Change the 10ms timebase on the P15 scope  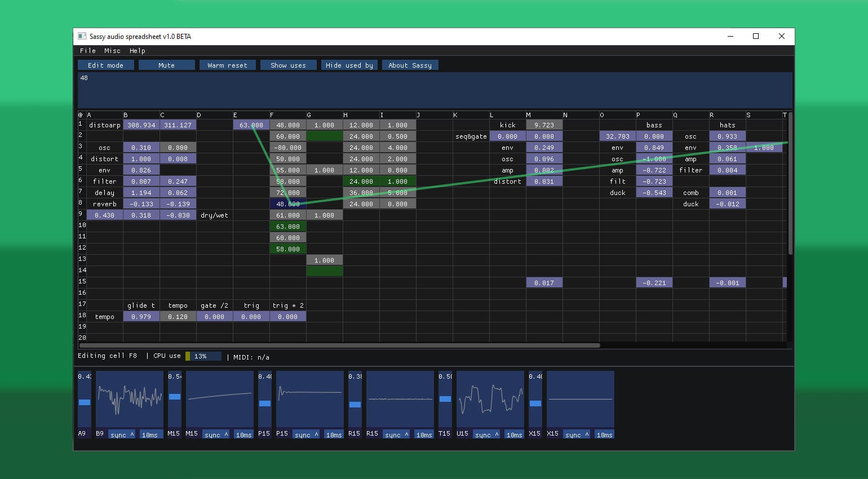[334, 434]
